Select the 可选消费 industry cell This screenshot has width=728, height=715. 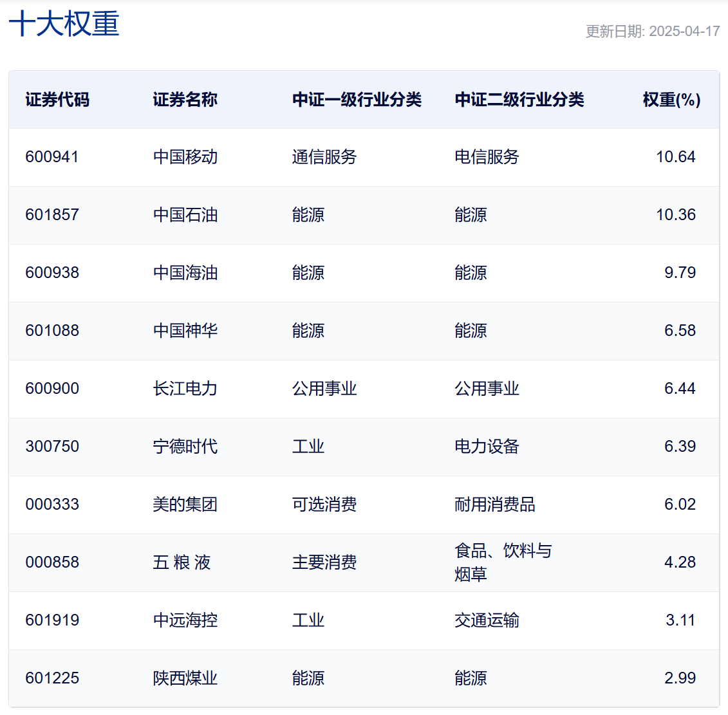tap(324, 504)
